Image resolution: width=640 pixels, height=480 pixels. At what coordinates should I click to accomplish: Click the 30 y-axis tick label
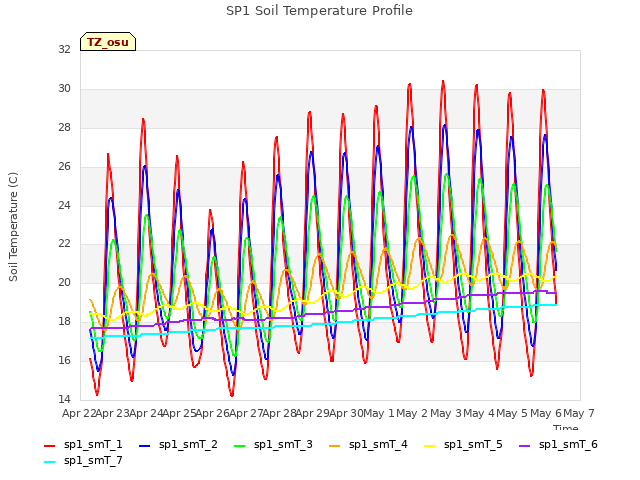pyautogui.click(x=64, y=89)
